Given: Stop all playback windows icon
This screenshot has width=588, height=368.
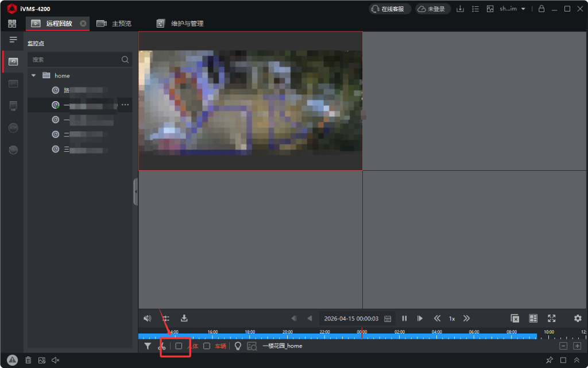Looking at the screenshot, I should pyautogui.click(x=515, y=319).
